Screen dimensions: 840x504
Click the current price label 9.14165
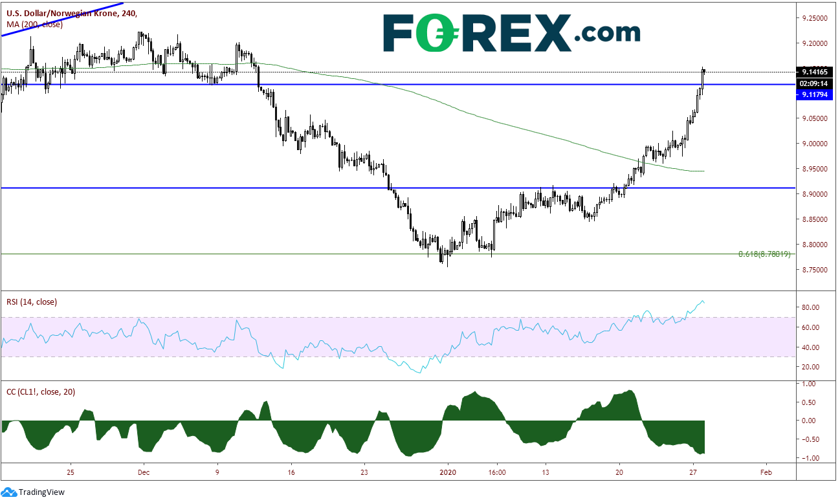814,72
